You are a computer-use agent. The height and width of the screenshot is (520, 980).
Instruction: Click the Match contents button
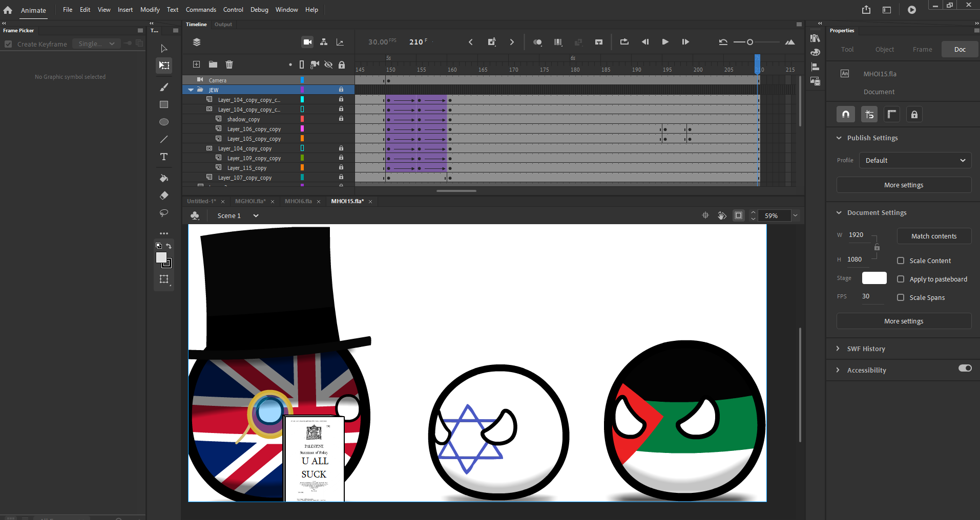pos(933,236)
